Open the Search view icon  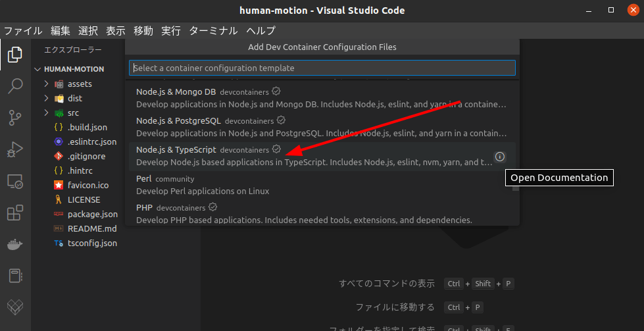coord(15,86)
